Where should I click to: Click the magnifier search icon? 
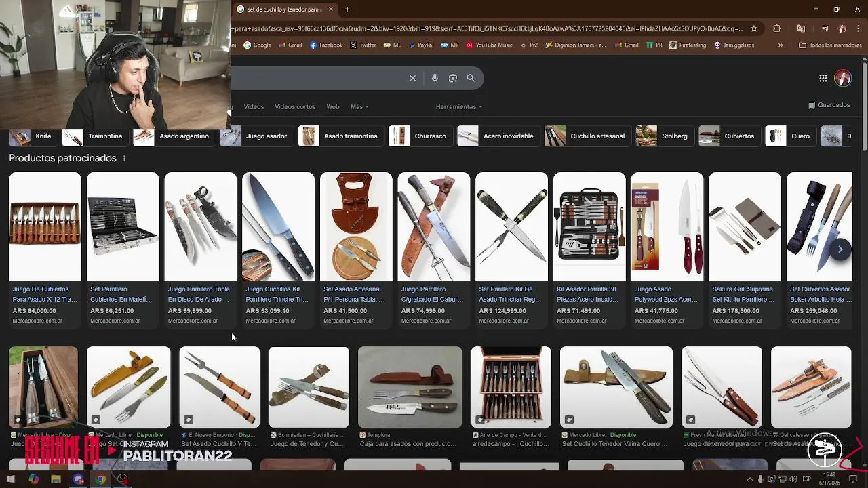(471, 78)
